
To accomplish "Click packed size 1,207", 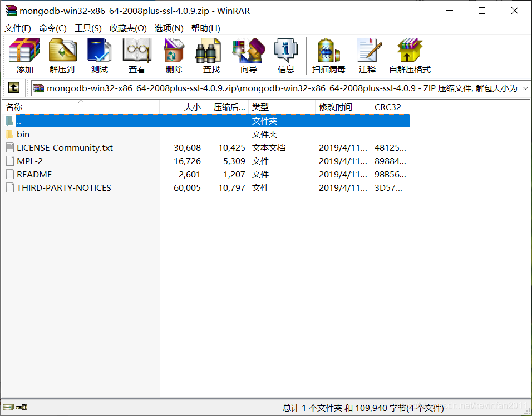I will point(234,174).
